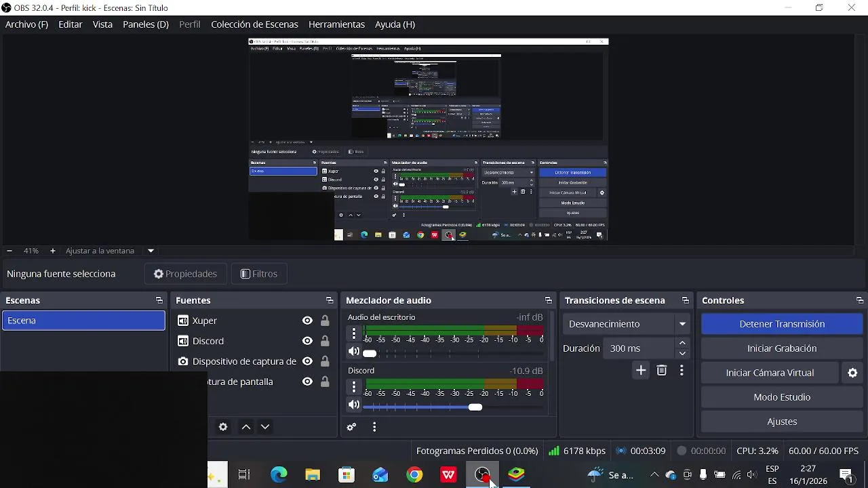Viewport: 868px width, 488px height.
Task: Increase transition duration
Action: click(683, 344)
